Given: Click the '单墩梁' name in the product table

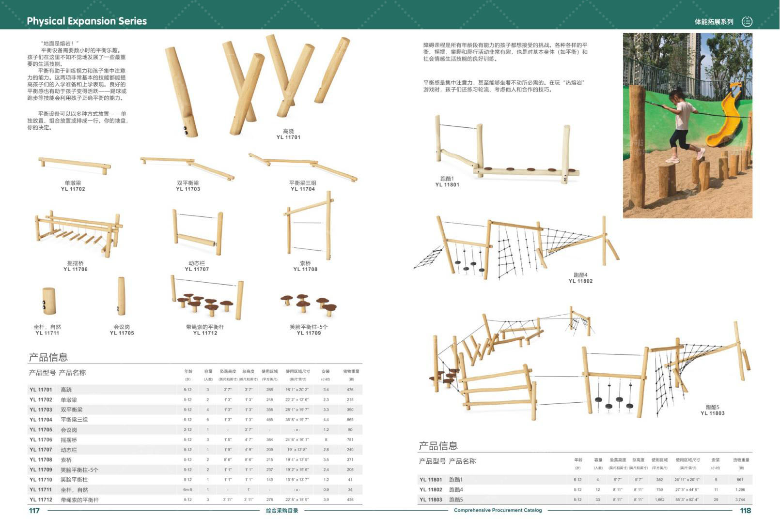Looking at the screenshot, I should point(69,400).
